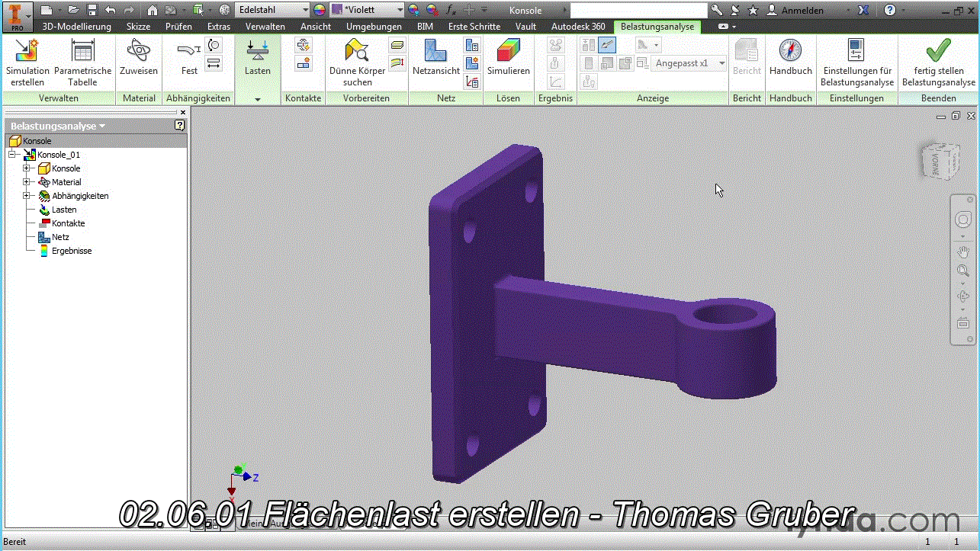This screenshot has width=980, height=551.
Task: Click the local mesh control icon
Action: tap(472, 64)
